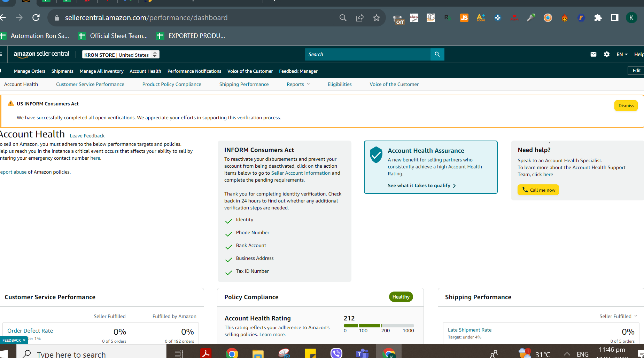Open the green flashlight extension icon
The height and width of the screenshot is (358, 644).
pos(531,18)
